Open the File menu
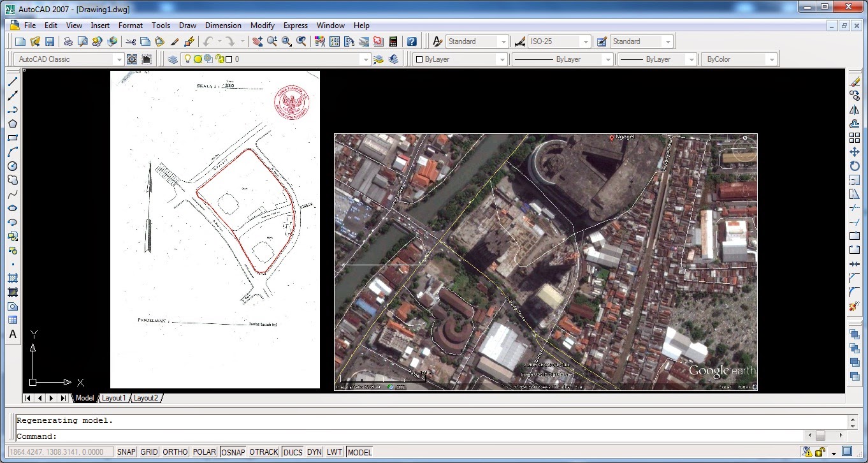868x463 pixels. coord(30,26)
